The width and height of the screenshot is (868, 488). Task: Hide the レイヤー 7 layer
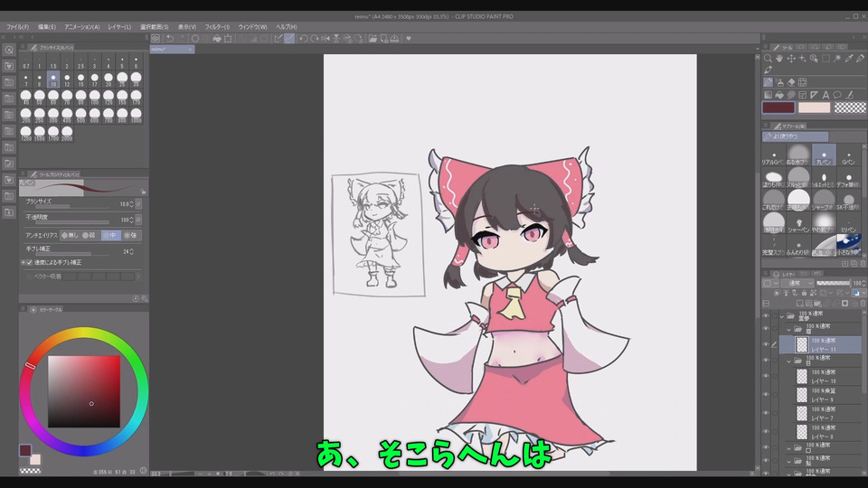click(766, 413)
